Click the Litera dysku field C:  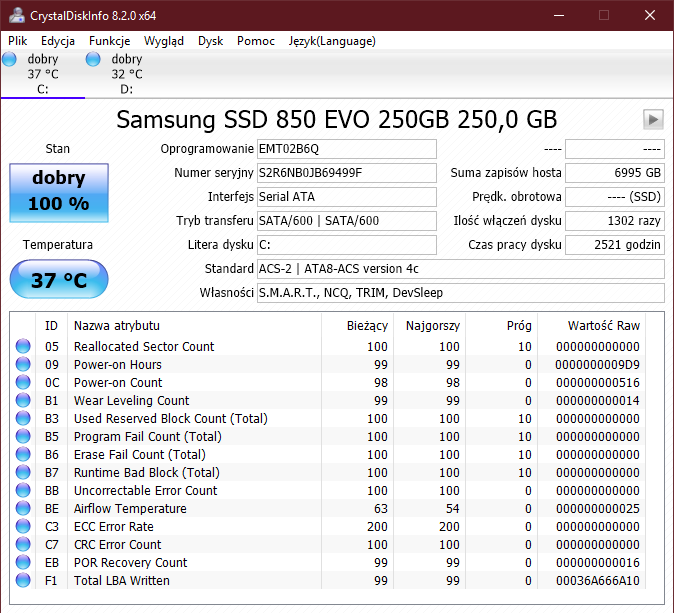tap(347, 245)
